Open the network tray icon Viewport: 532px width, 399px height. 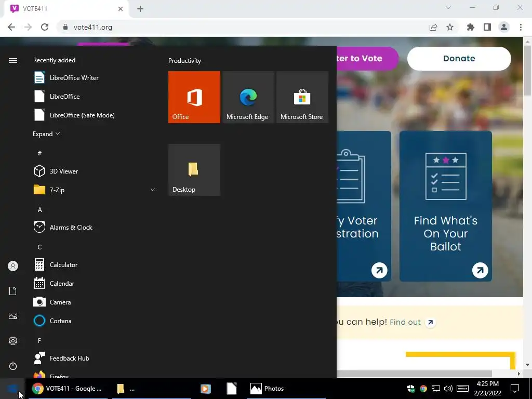(436, 389)
